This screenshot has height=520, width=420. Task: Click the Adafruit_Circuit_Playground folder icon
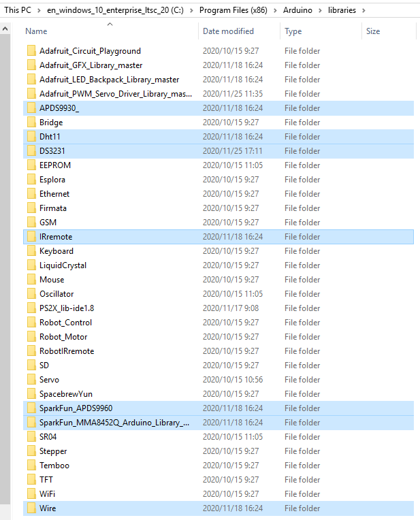pyautogui.click(x=31, y=51)
